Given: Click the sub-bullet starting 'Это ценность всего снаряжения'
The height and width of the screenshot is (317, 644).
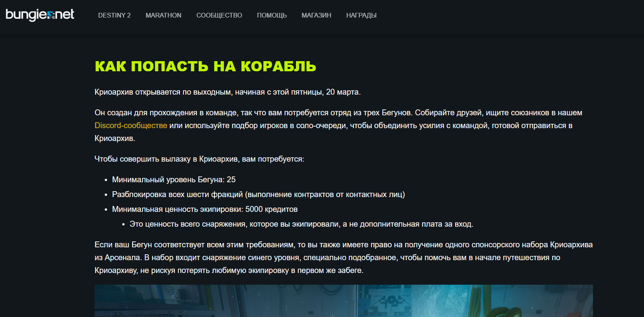Looking at the screenshot, I should pos(301,224).
